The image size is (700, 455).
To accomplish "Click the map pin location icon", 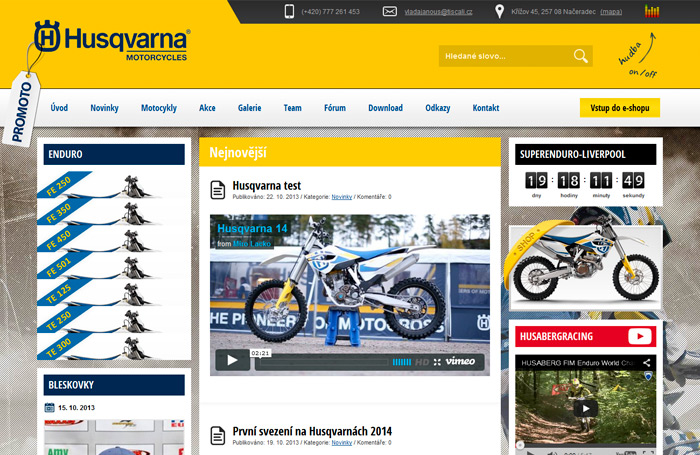I will [500, 12].
